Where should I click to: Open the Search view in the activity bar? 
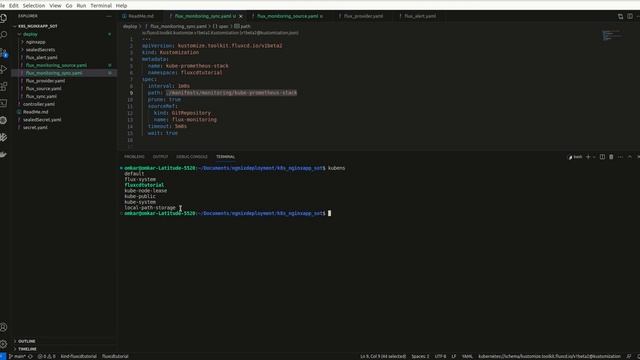click(4, 35)
